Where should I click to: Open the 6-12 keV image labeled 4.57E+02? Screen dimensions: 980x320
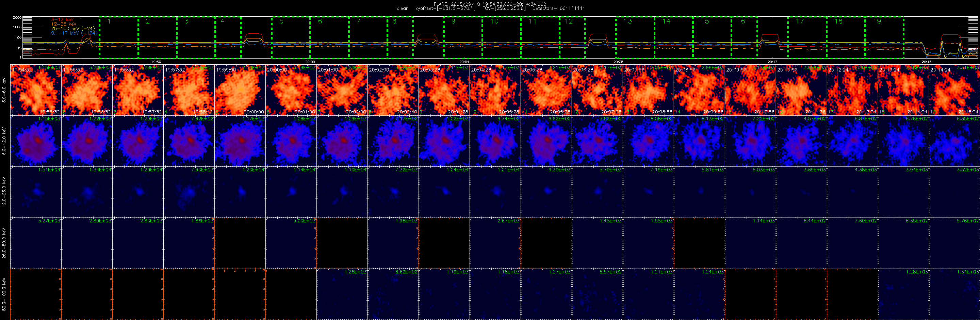pos(802,141)
